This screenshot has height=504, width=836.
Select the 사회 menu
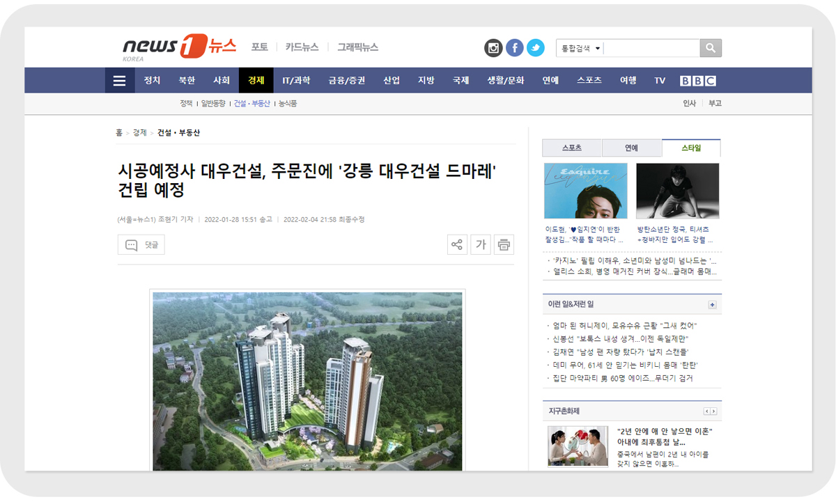pyautogui.click(x=222, y=81)
